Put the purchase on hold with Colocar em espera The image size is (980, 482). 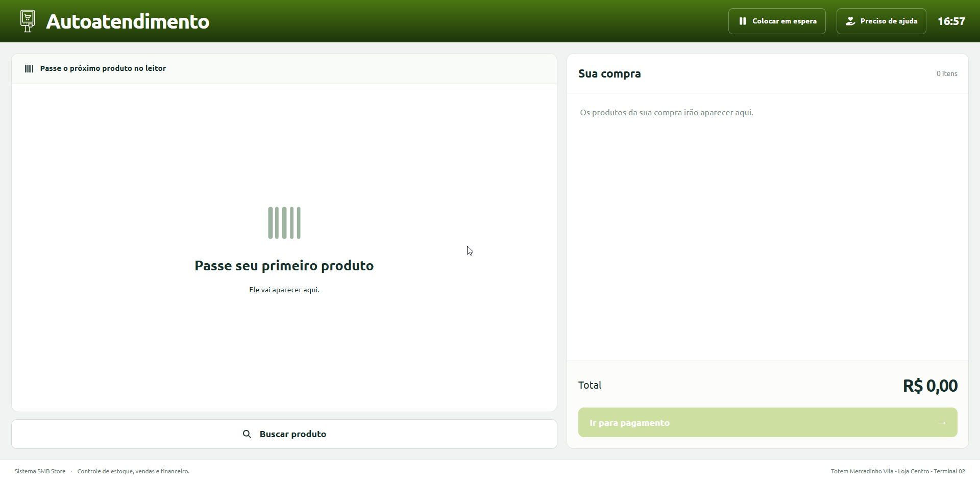[777, 21]
